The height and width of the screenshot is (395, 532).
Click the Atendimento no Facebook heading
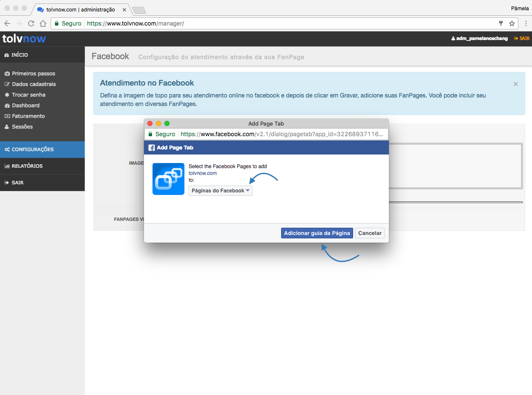click(147, 83)
